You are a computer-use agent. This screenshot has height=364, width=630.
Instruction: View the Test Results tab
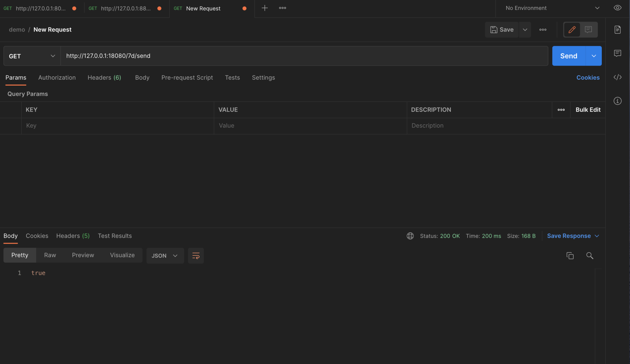115,236
